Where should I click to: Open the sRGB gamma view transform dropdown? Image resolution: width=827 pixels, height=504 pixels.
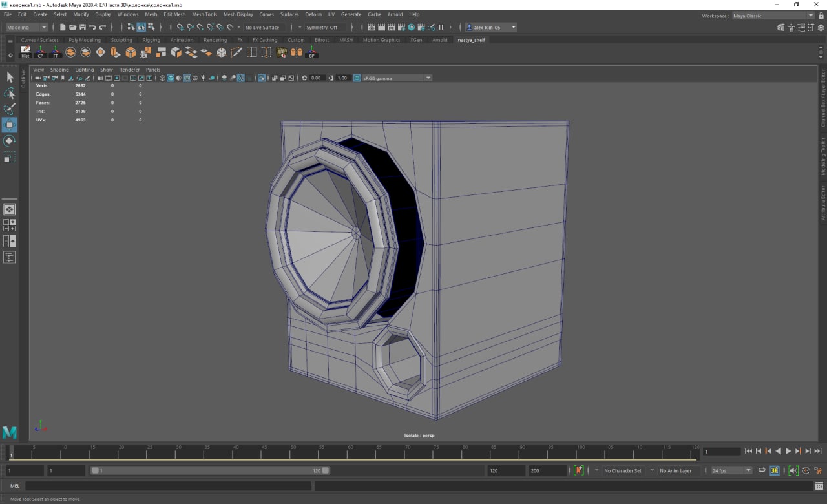point(397,78)
